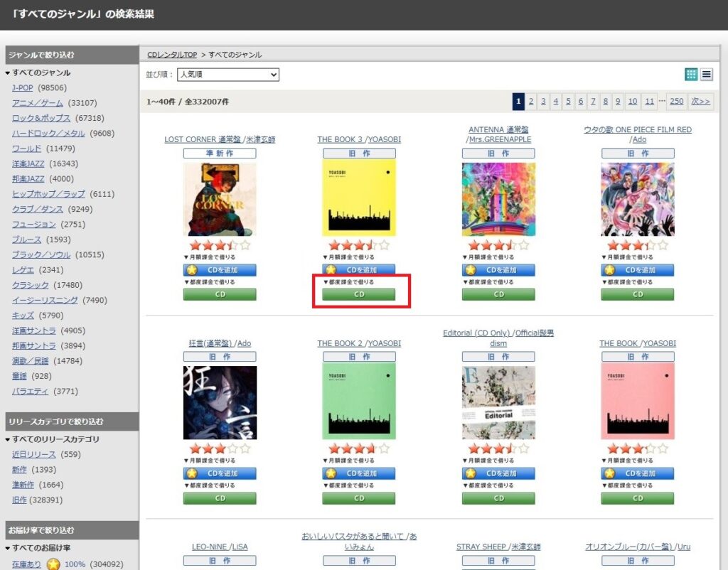The height and width of the screenshot is (570, 728).
Task: Filter by ブラック/ソウル genre
Action: [41, 254]
